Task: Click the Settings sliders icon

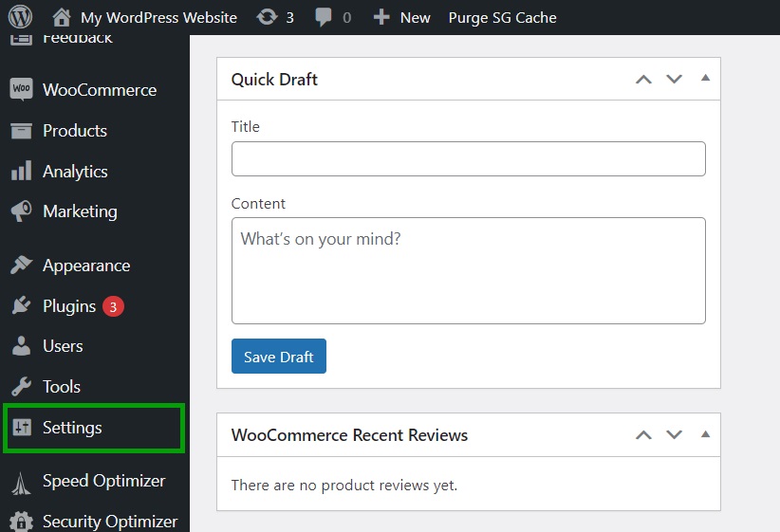Action: pyautogui.click(x=22, y=427)
